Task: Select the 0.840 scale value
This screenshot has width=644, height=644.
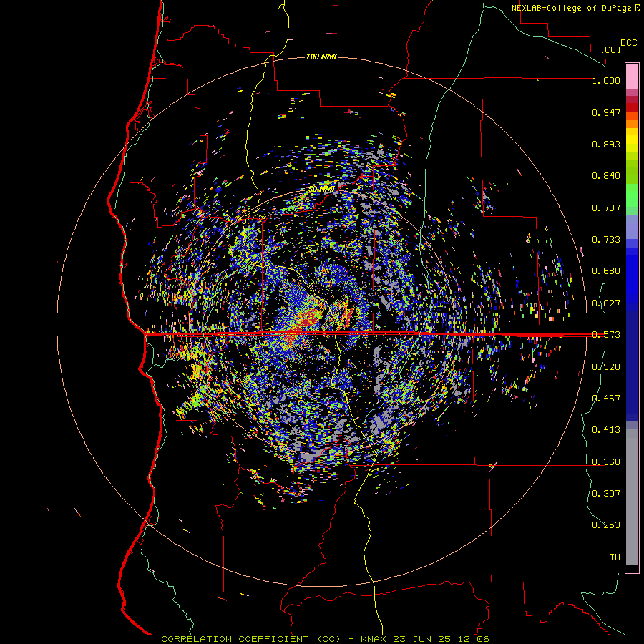Action: (606, 176)
